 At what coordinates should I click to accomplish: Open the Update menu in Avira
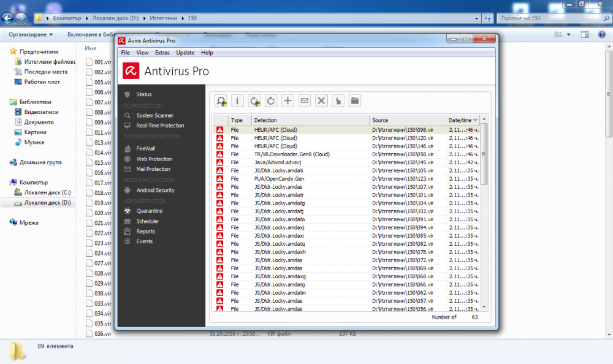tap(185, 52)
